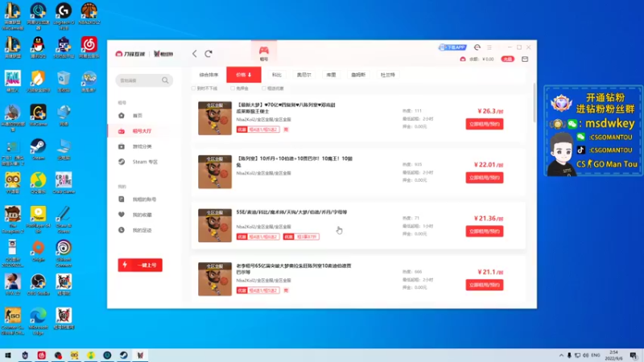Viewport: 644px width, 362px height.
Task: Open the mail envelope icon
Action: click(525, 59)
